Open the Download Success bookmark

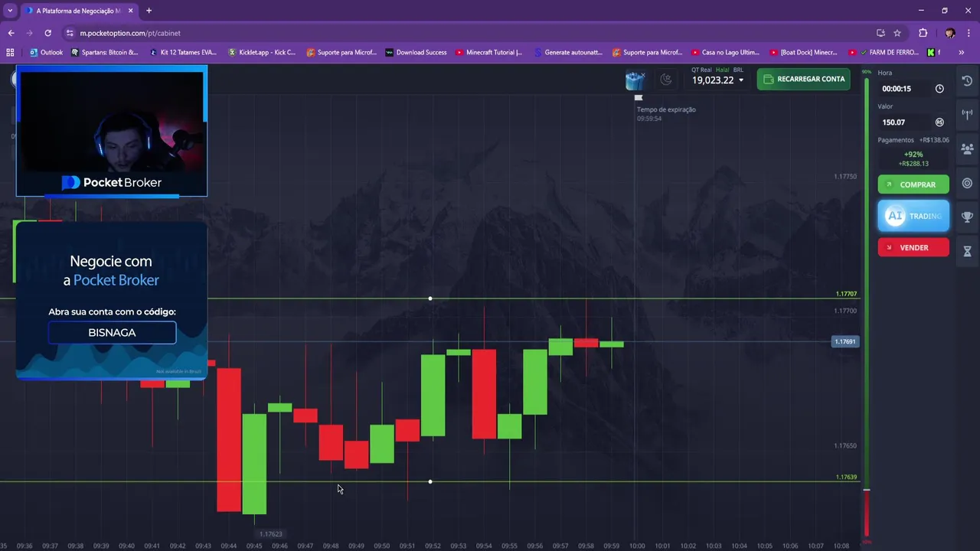(416, 52)
